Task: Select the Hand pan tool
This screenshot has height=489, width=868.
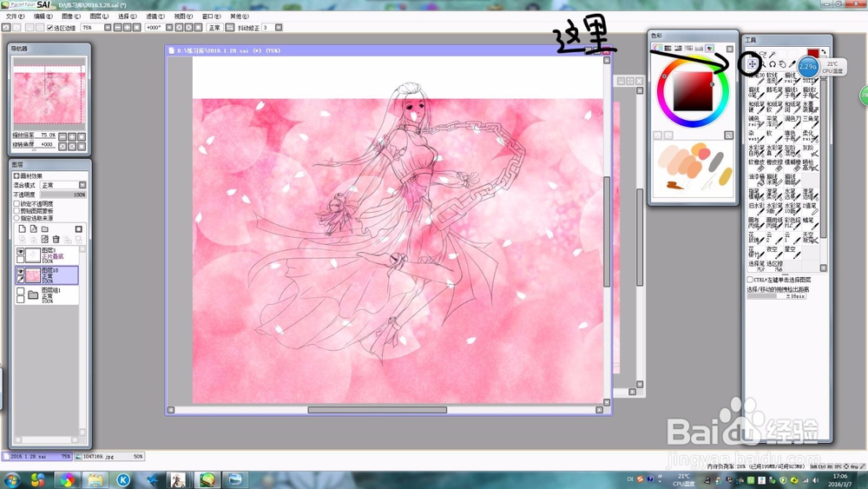Action: point(782,63)
